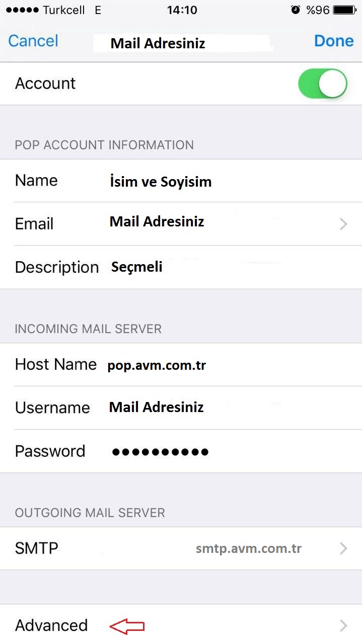Open SMTP outgoing server chevron
The width and height of the screenshot is (362, 644).
click(x=343, y=548)
